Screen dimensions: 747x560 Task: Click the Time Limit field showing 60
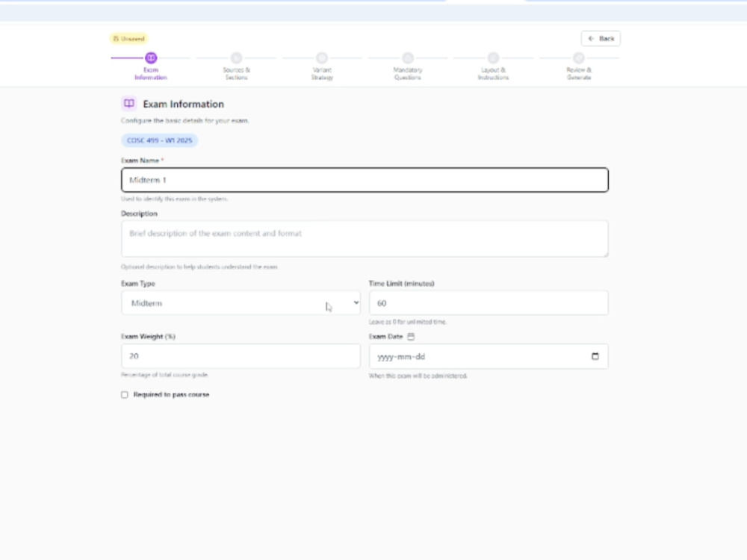tap(489, 303)
